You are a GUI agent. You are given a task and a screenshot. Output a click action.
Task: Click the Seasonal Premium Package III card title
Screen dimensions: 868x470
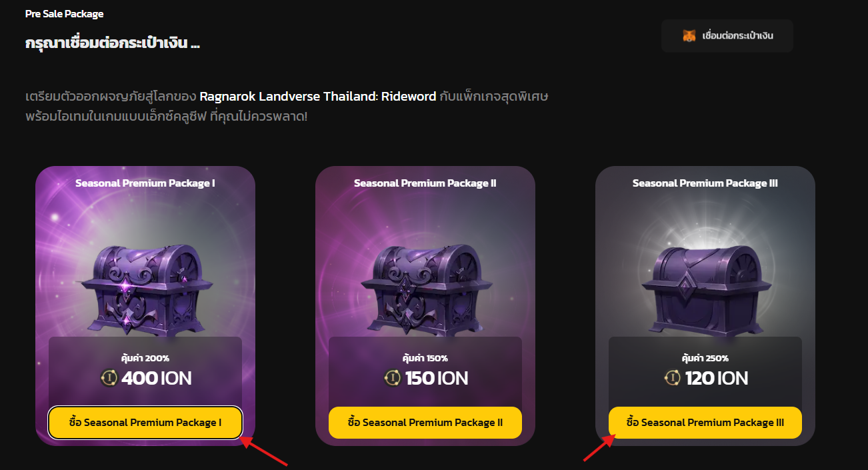pyautogui.click(x=705, y=183)
